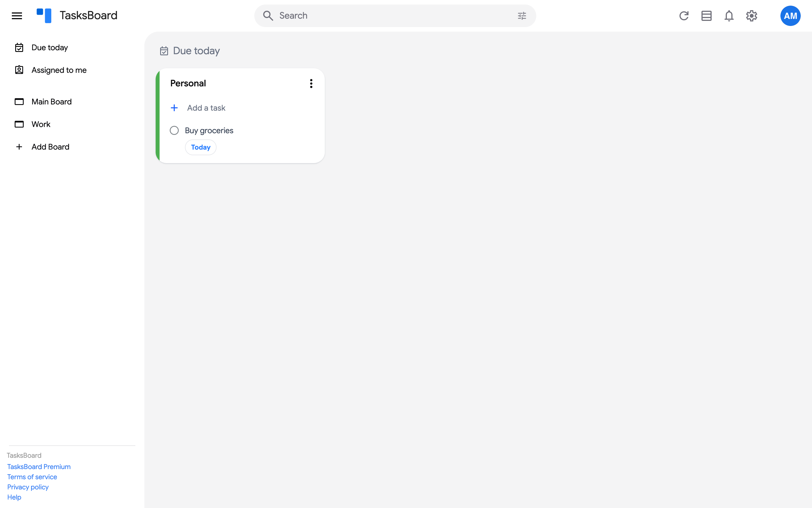Viewport: 812px width, 508px height.
Task: Open the Personal list three-dot menu
Action: (x=311, y=83)
